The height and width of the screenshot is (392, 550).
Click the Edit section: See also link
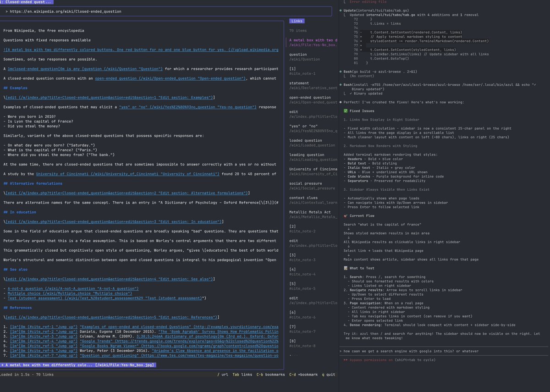[109, 279]
